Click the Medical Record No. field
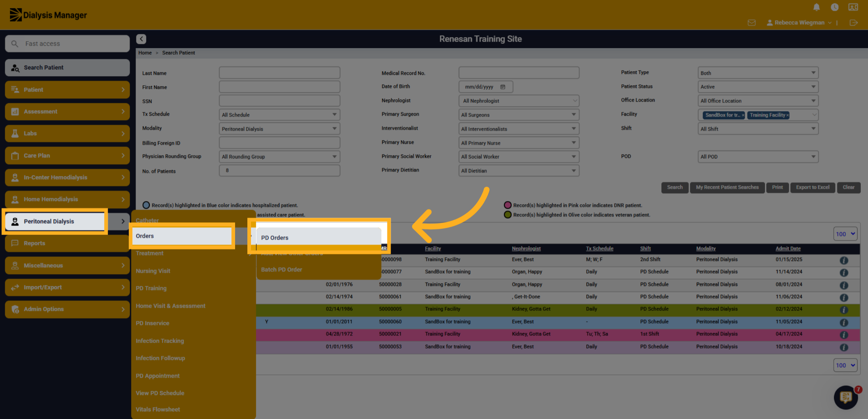This screenshot has height=419, width=868. coord(519,73)
